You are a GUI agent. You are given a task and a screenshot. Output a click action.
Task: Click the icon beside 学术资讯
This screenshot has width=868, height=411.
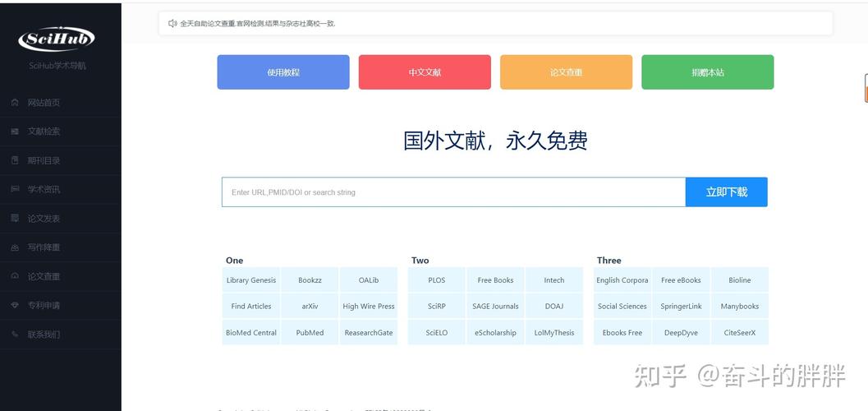pos(15,189)
